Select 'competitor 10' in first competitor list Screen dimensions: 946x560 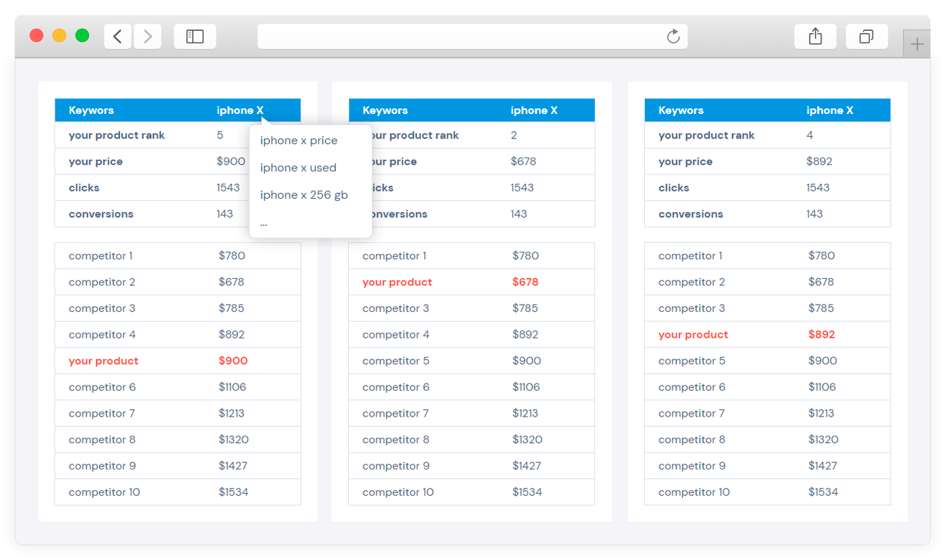pyautogui.click(x=105, y=492)
